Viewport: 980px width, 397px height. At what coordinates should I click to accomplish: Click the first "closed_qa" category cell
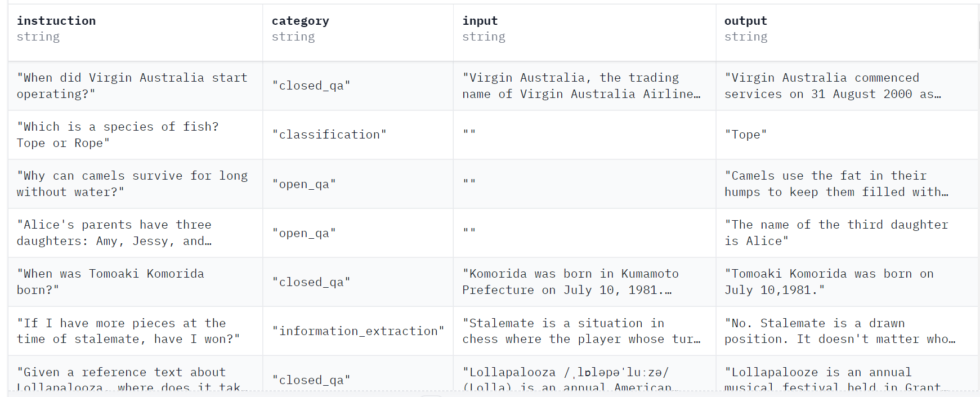357,86
